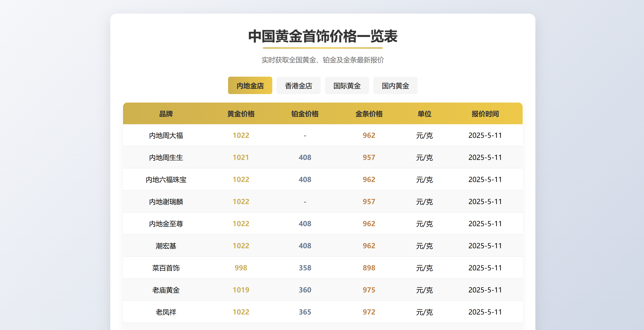Click gold price 1021 for 内地周生生
The height and width of the screenshot is (330, 644).
pos(241,157)
